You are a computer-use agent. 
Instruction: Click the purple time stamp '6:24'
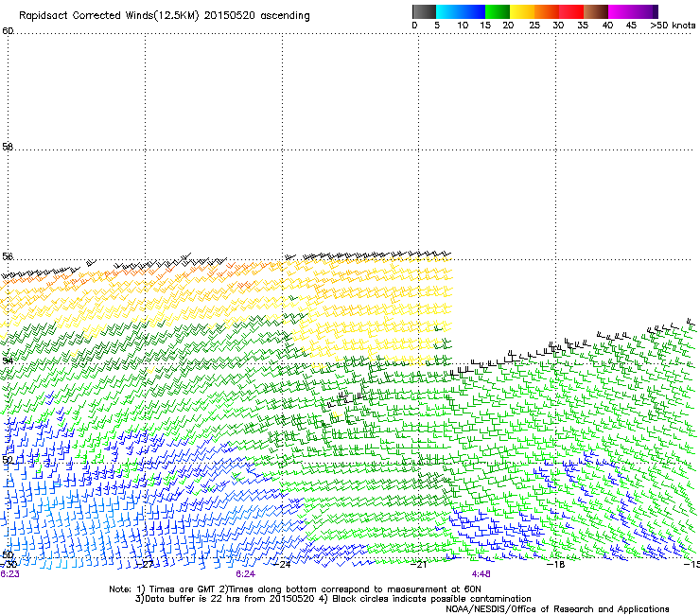coord(246,574)
